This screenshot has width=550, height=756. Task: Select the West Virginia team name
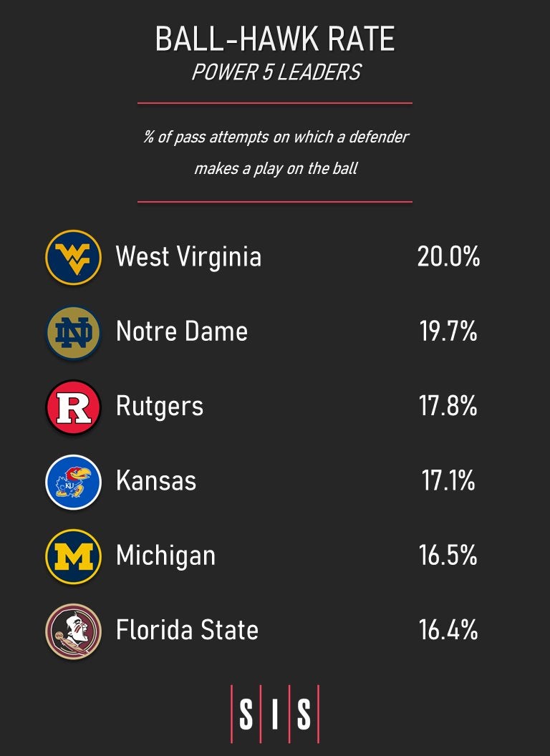pos(188,256)
